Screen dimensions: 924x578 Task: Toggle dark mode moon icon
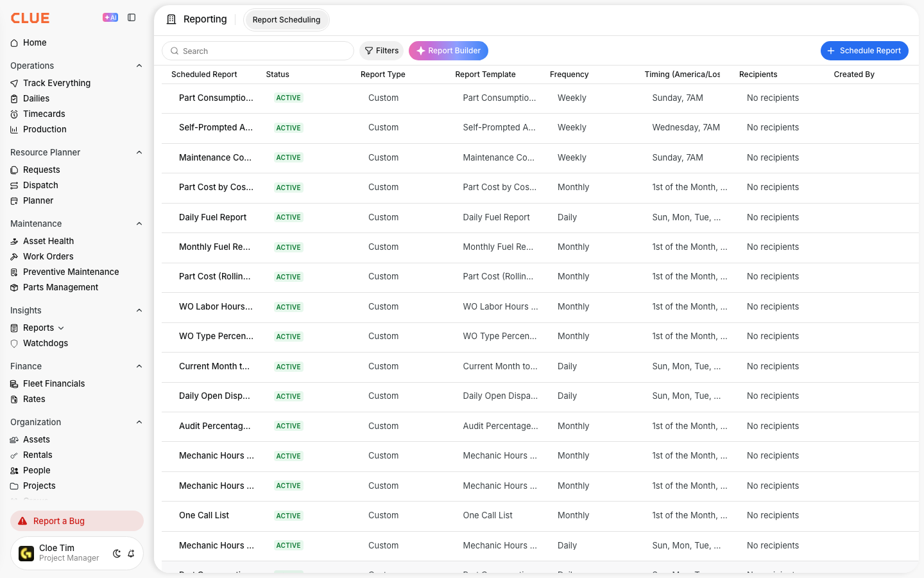[117, 554]
